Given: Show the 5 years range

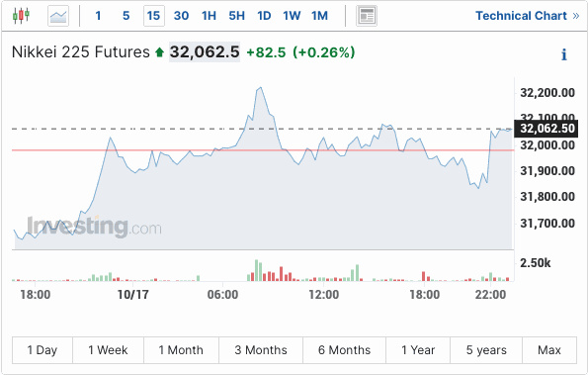Looking at the screenshot, I should tap(486, 350).
